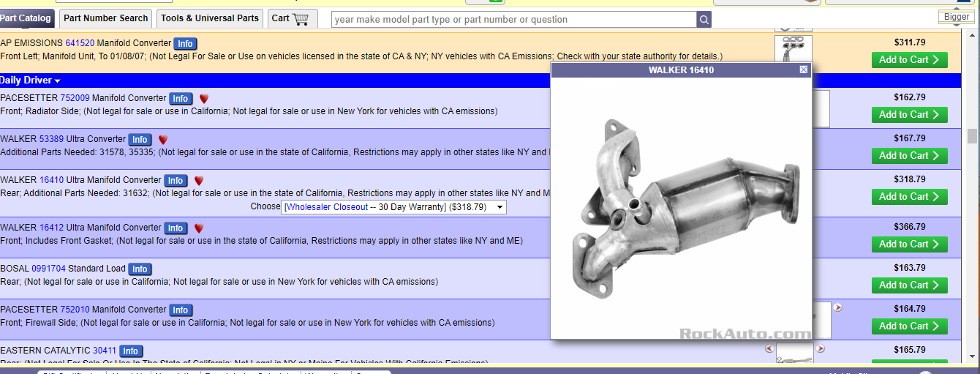Open Info for EASTERN CATALYTIC 30411

(131, 351)
